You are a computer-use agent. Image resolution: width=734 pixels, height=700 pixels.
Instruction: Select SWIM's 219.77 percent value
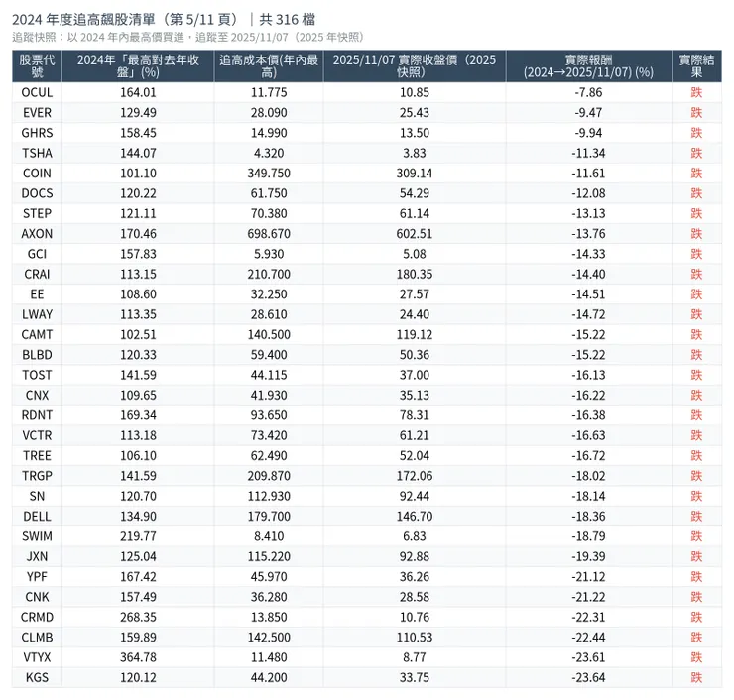click(x=138, y=536)
